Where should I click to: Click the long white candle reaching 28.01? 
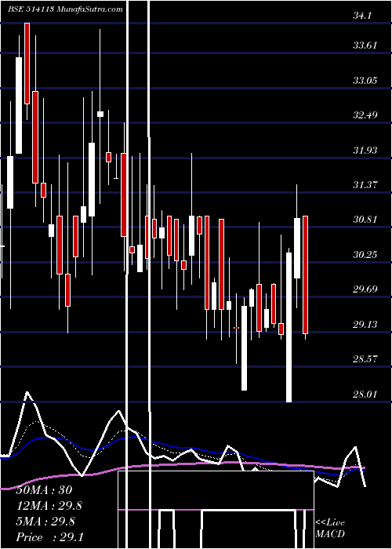[289, 327]
